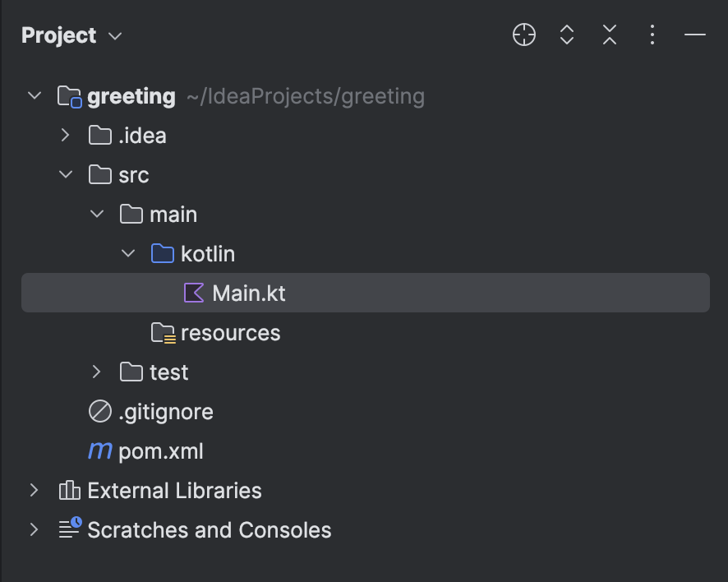The image size is (728, 582).
Task: Click the Select Opened File crosshair icon
Action: click(523, 35)
